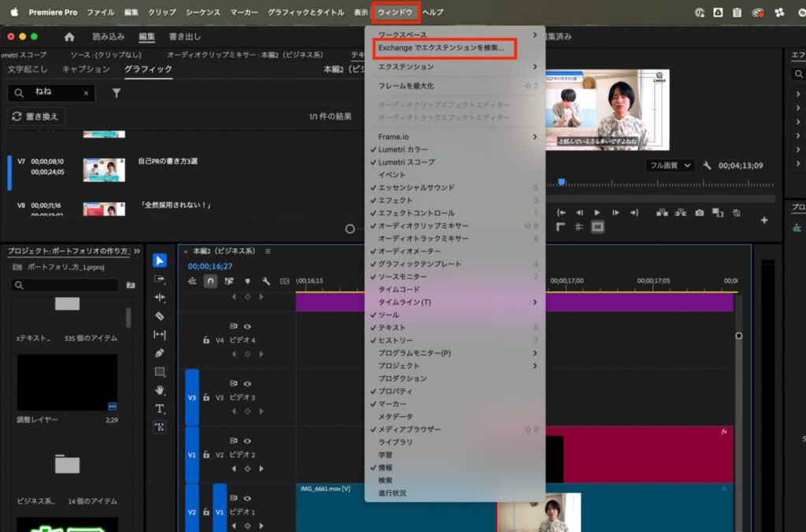Step back one frame in program monitor

[579, 212]
